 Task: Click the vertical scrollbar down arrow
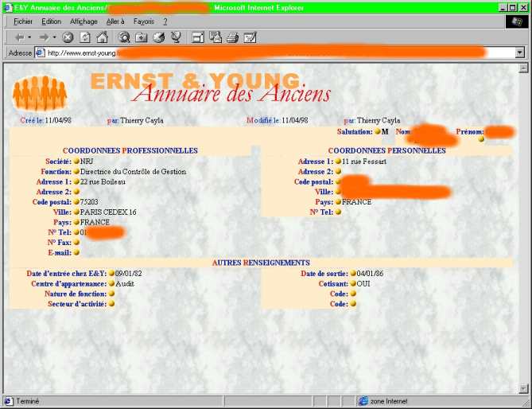522,388
